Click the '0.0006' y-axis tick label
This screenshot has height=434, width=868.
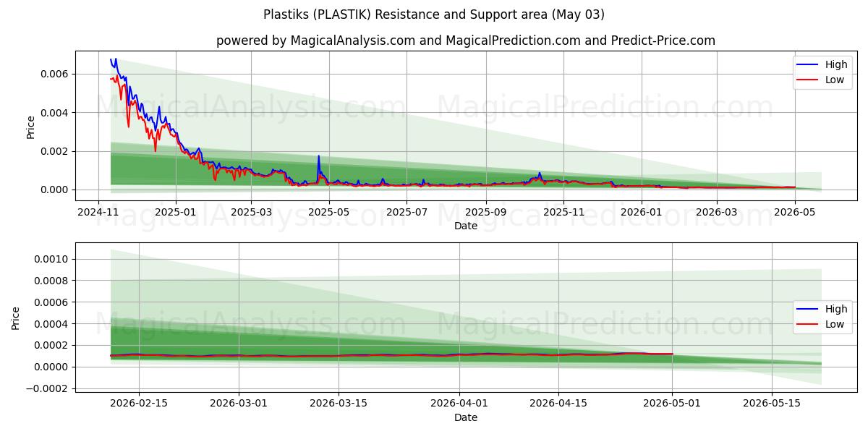52,302
